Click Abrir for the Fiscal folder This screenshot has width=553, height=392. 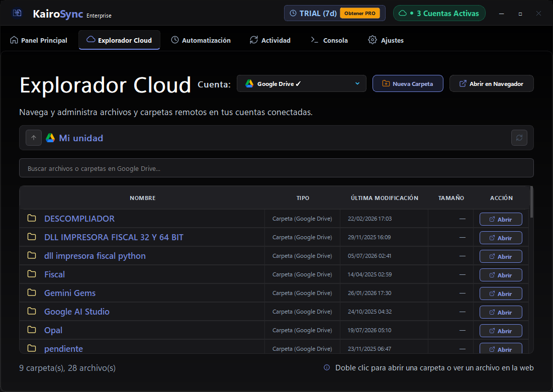(x=501, y=275)
